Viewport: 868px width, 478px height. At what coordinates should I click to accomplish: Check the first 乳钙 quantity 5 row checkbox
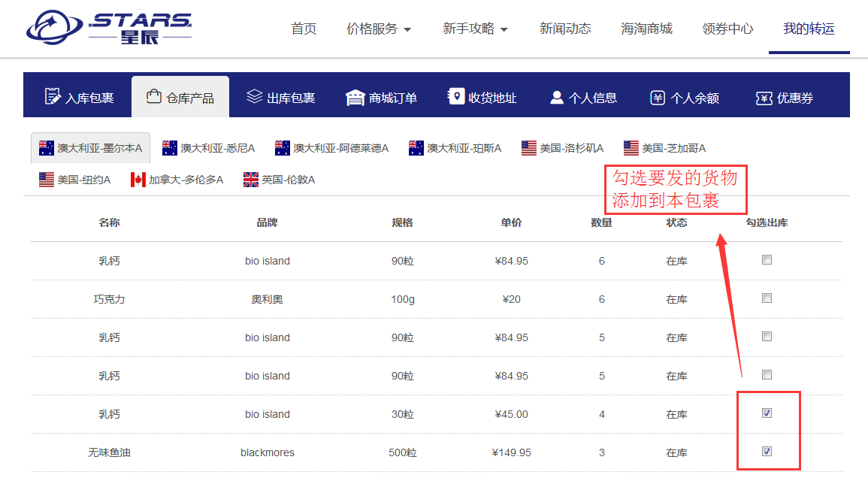click(767, 336)
